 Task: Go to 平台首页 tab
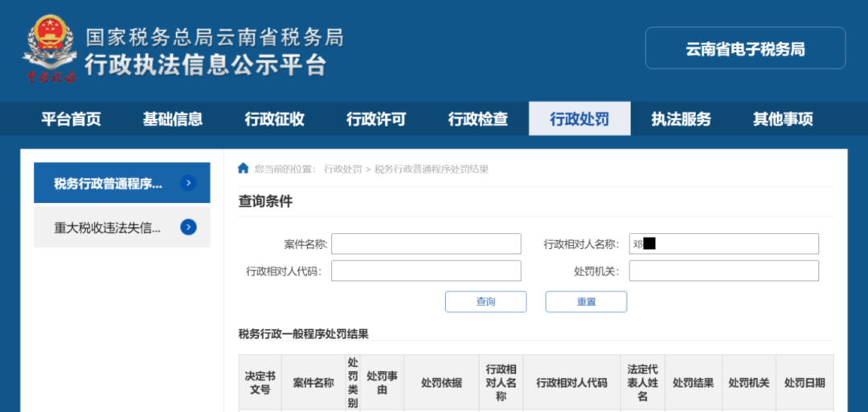click(x=72, y=120)
